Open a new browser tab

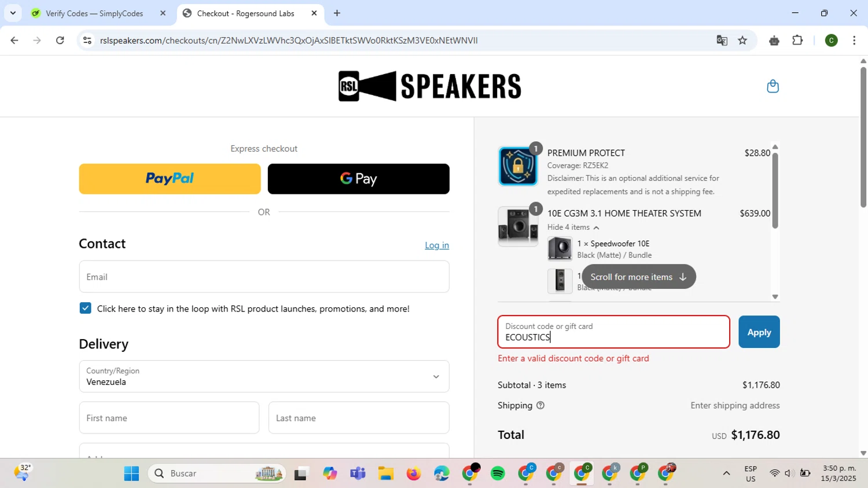click(x=337, y=13)
